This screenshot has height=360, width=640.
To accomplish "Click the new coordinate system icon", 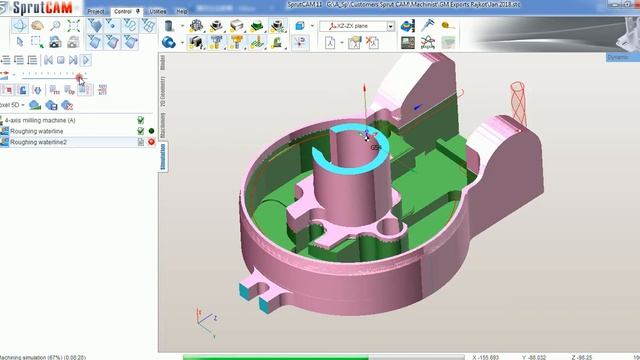I will 330,42.
